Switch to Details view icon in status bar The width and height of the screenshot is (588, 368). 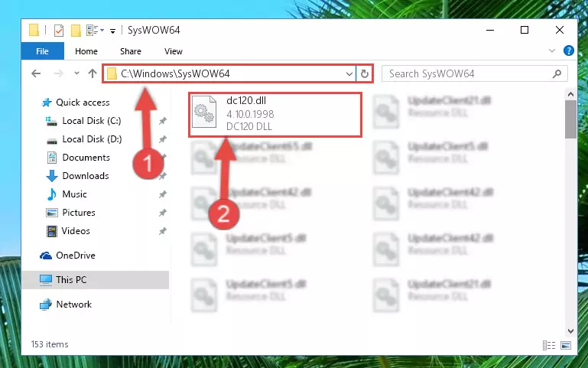pyautogui.click(x=549, y=345)
